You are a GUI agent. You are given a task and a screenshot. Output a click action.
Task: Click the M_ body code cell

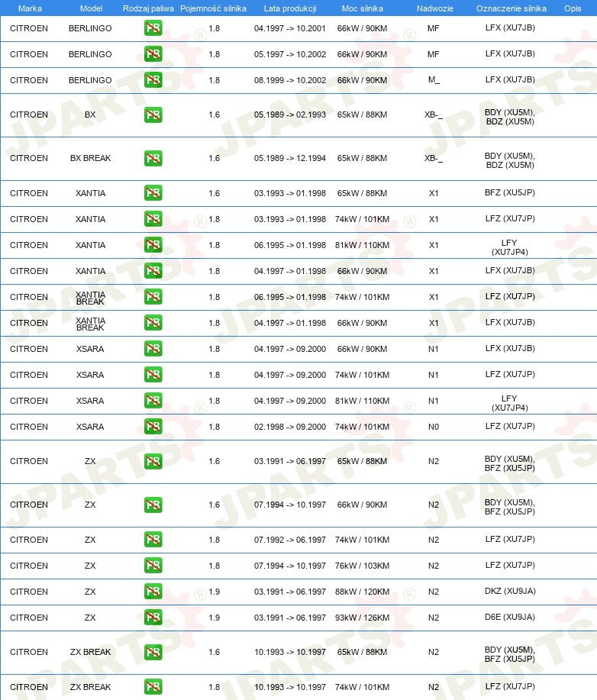434,80
